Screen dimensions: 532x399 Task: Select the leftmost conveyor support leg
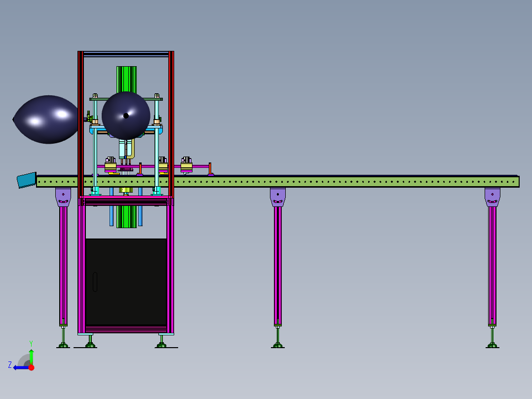63,266
